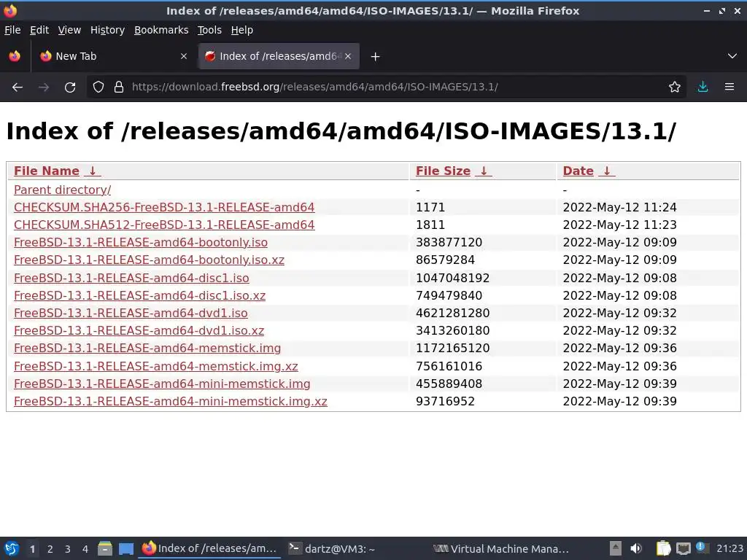Click Date descending arrow
The image size is (747, 560).
pos(606,171)
